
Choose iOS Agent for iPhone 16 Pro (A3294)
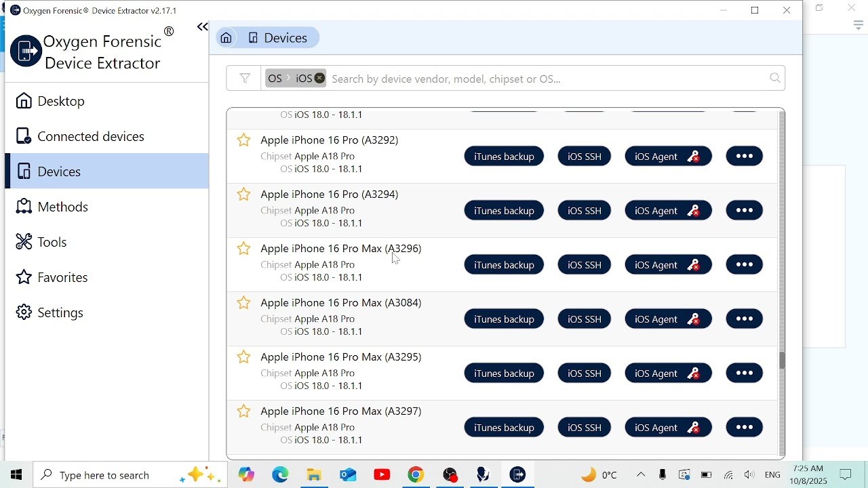(x=668, y=211)
